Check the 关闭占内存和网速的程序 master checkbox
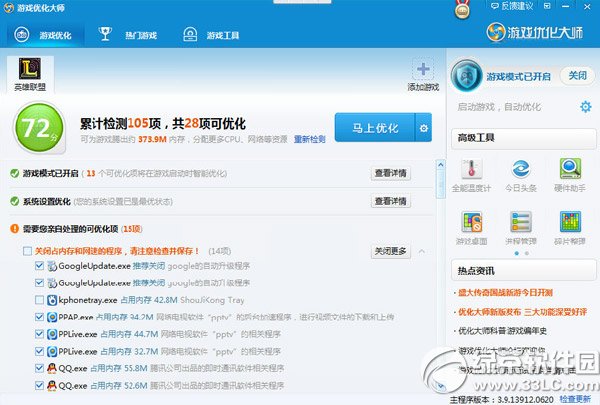 [27, 251]
